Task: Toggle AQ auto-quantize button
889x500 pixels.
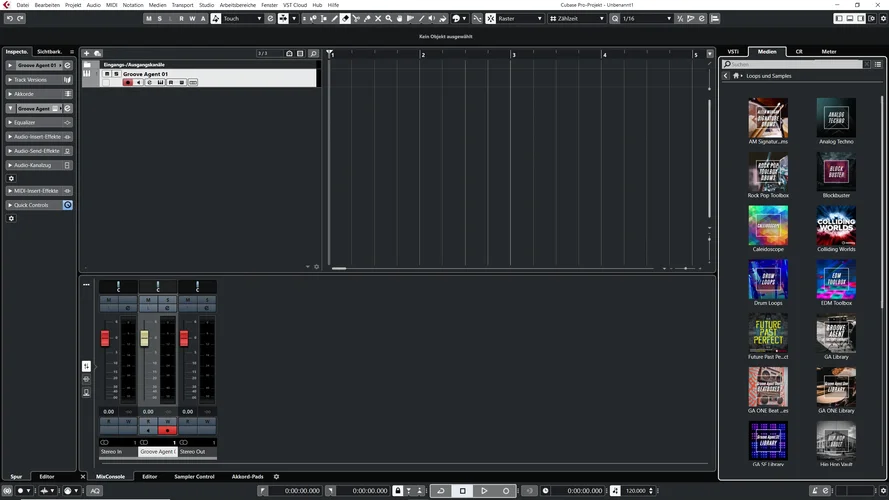Action: 95,491
